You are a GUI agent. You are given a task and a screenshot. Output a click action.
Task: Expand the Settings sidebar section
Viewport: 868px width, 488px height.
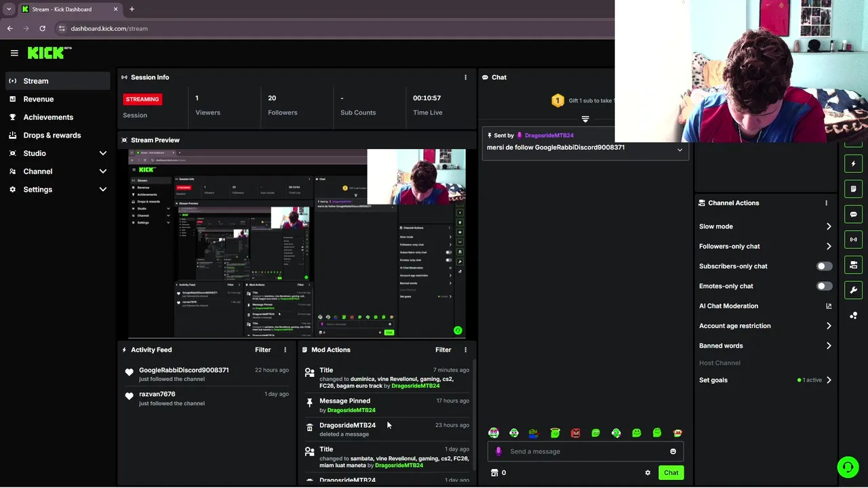[58, 190]
